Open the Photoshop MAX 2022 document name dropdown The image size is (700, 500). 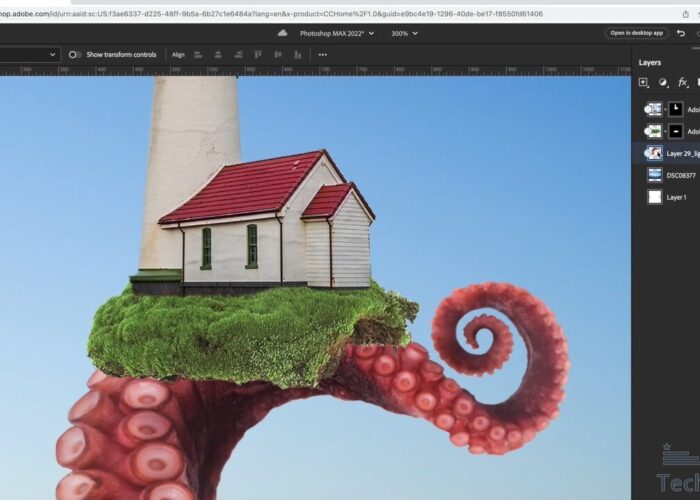coord(337,33)
